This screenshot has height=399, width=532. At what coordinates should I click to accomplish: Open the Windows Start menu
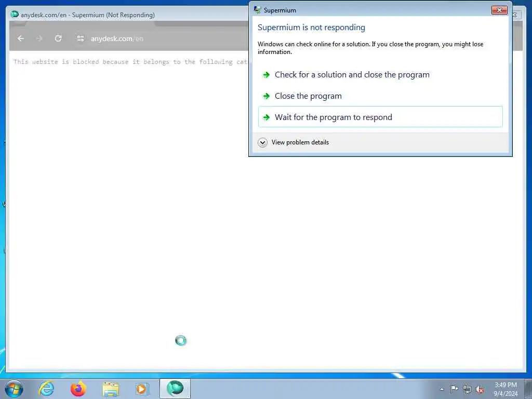(x=14, y=389)
